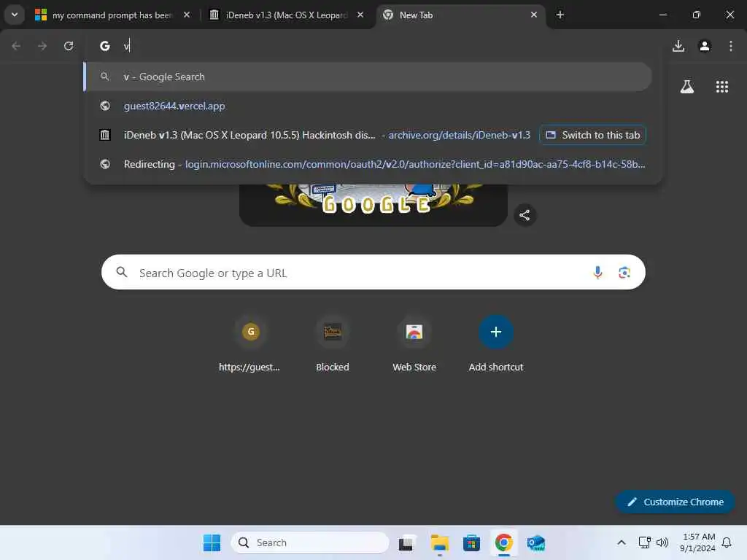Open Chrome's three-dot menu
The width and height of the screenshot is (747, 560).
point(731,46)
